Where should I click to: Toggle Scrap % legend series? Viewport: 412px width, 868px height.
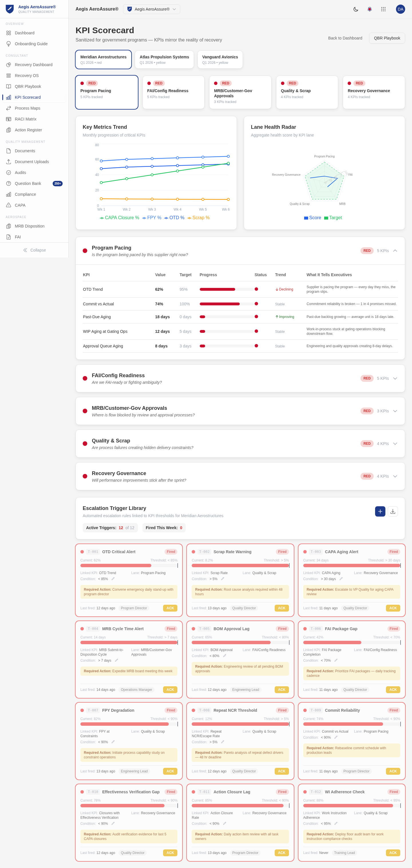coord(199,218)
